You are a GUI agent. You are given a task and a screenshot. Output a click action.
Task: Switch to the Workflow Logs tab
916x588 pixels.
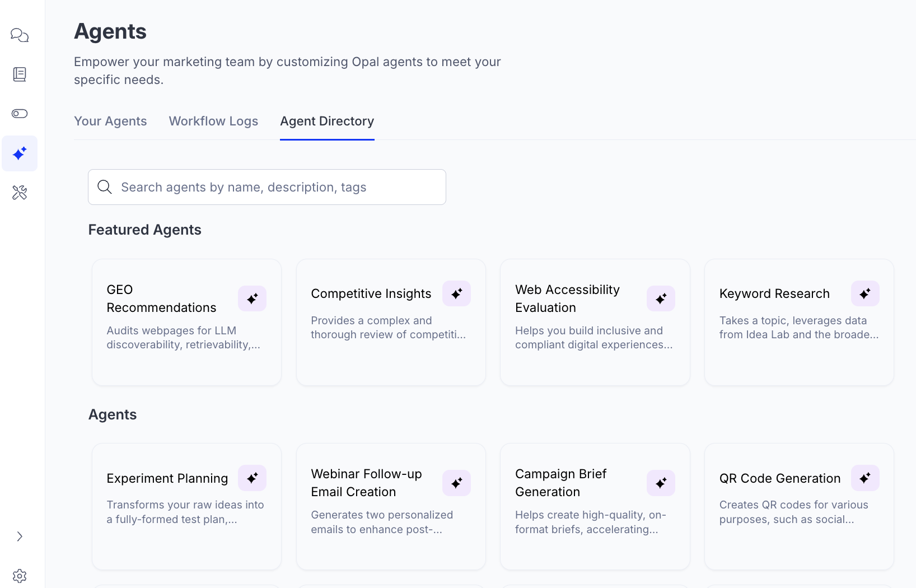click(213, 121)
